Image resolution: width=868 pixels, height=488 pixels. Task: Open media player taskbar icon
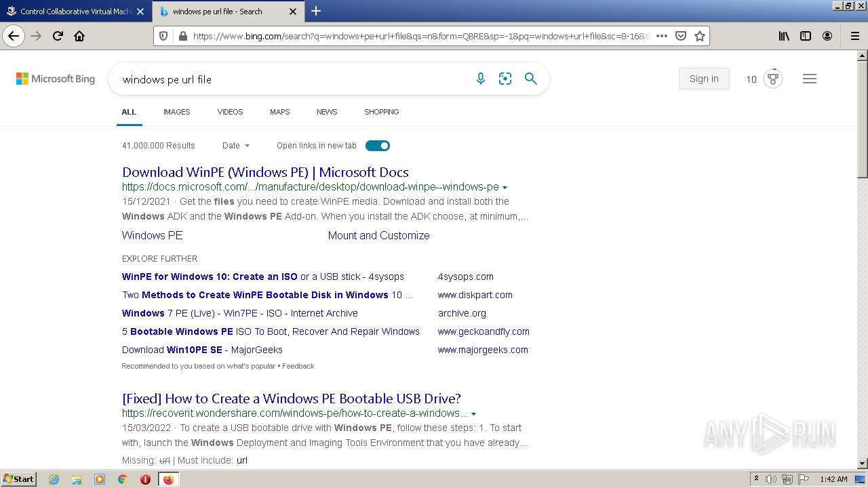point(100,479)
